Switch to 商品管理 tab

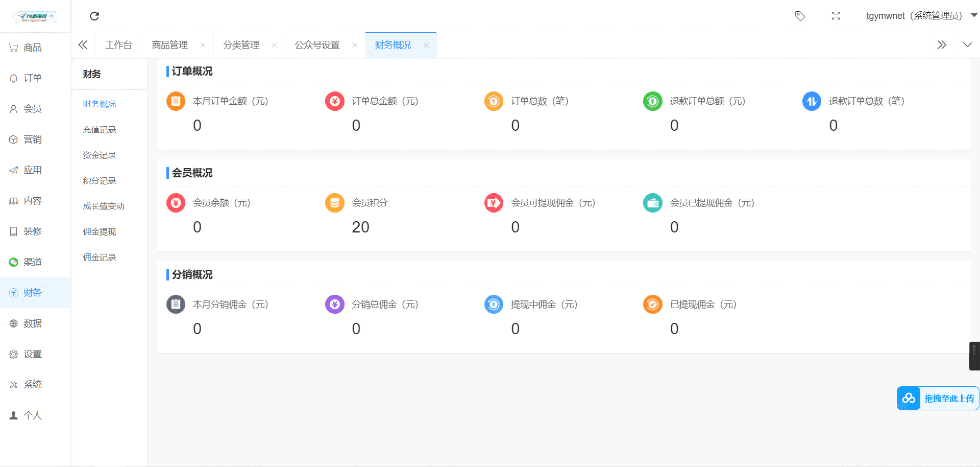(170, 45)
